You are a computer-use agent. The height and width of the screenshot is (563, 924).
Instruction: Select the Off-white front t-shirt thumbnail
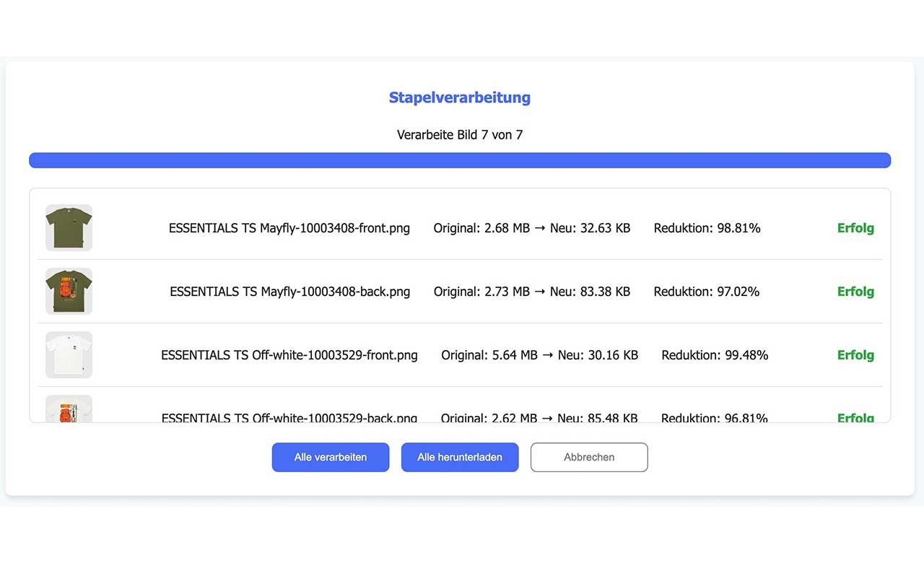pyautogui.click(x=69, y=354)
